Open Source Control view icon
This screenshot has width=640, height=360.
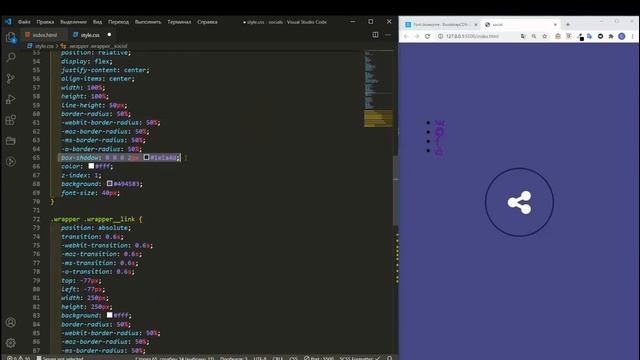coord(11,78)
